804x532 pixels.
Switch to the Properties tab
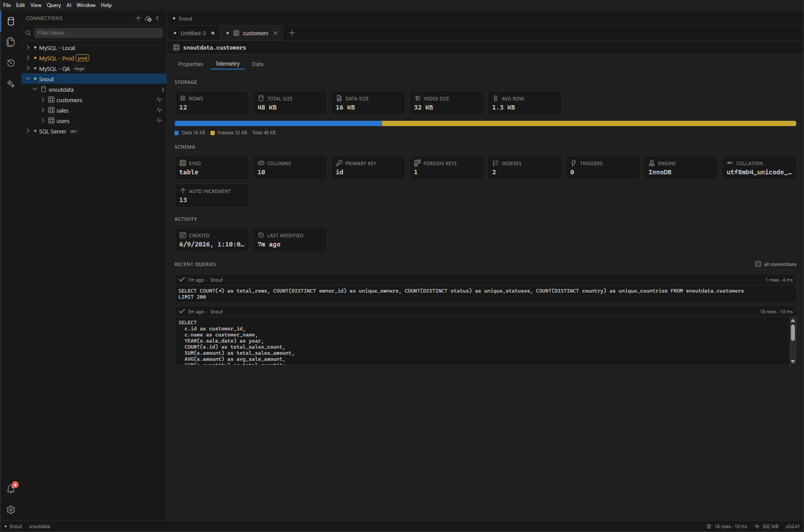pyautogui.click(x=190, y=64)
